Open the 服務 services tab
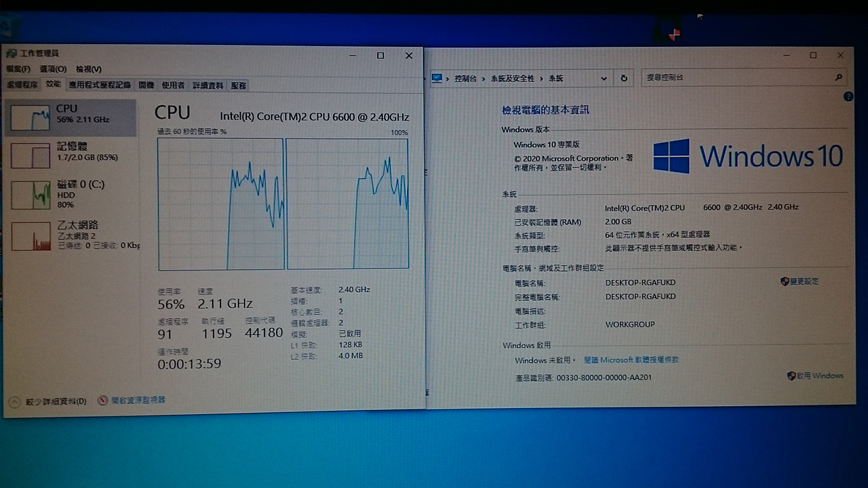The height and width of the screenshot is (488, 868). [x=239, y=85]
